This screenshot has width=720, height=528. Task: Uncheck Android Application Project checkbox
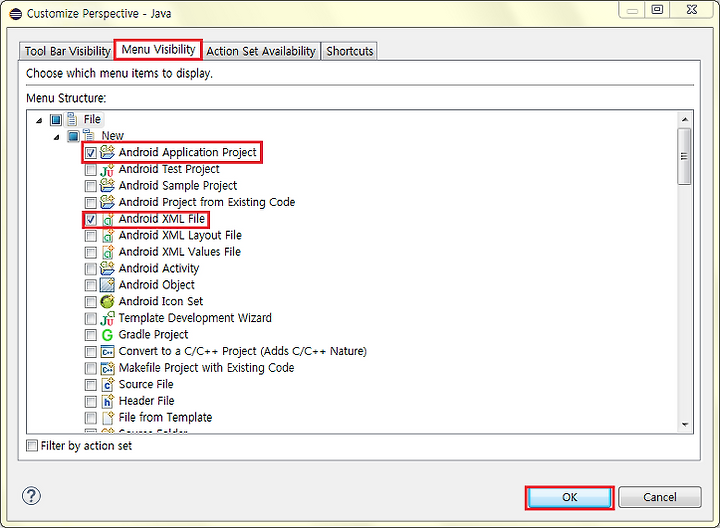pos(90,152)
